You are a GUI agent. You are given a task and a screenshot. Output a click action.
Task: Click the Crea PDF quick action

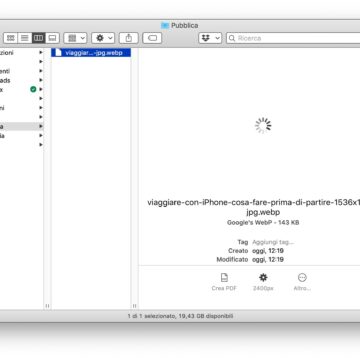click(x=224, y=282)
